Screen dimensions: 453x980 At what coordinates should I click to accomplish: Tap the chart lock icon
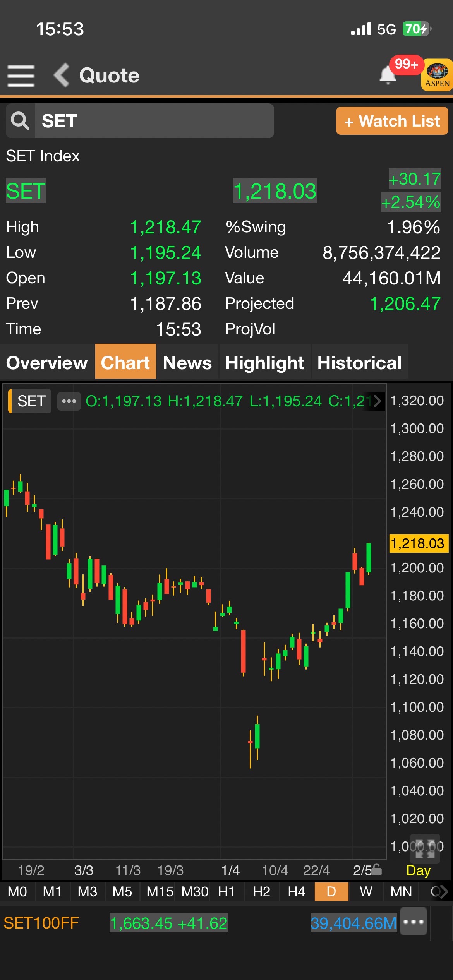pos(376,870)
